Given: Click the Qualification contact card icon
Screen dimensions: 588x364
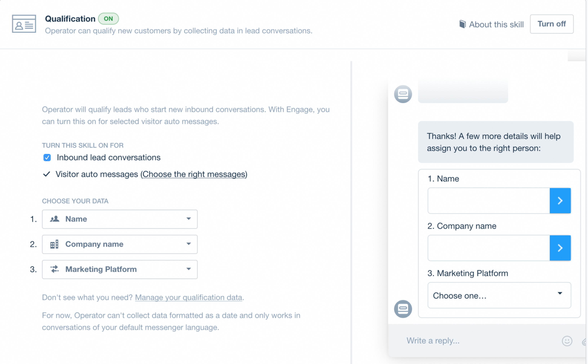Looking at the screenshot, I should [x=24, y=24].
